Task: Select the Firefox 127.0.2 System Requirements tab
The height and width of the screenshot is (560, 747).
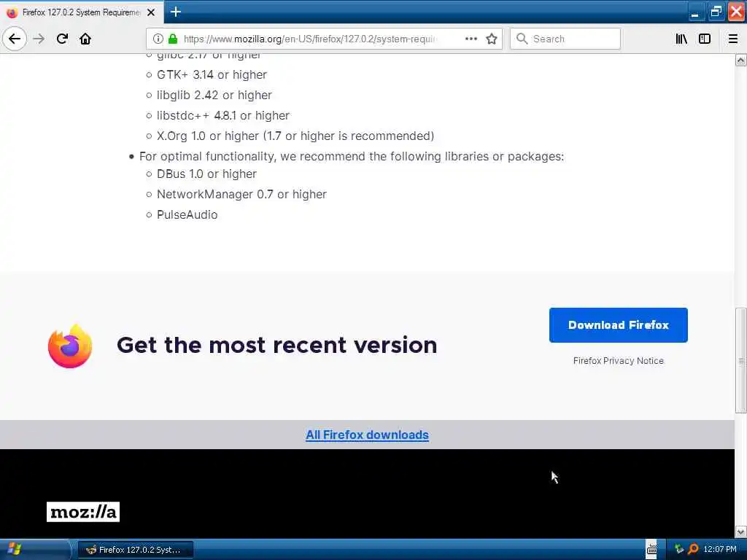Action: tap(82, 12)
